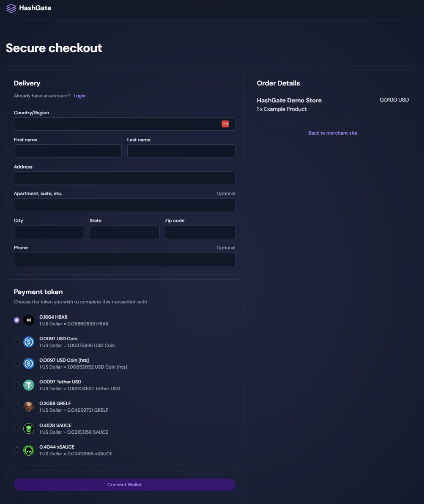Screen dimensions: 424x504
Task: Pick the Tether USD radio option
Action: click(17, 385)
